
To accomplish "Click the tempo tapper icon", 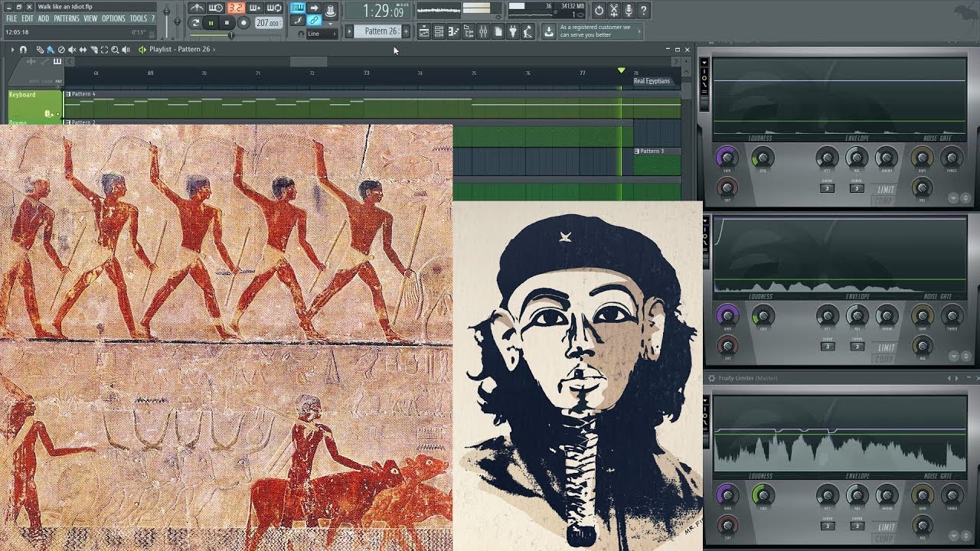I will (528, 31).
